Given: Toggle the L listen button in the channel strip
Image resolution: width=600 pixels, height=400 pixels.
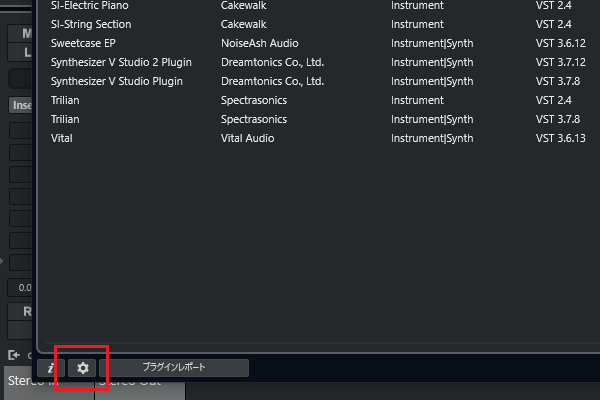Looking at the screenshot, I should coord(20,52).
